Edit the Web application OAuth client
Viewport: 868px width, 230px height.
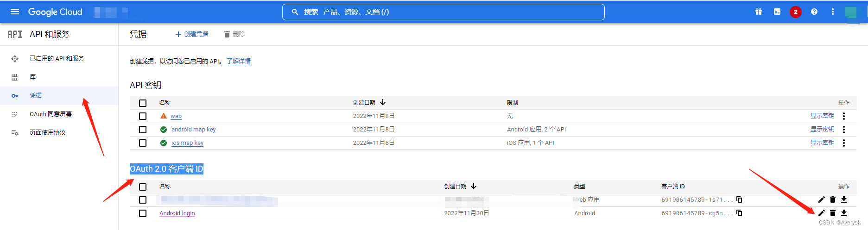click(x=822, y=199)
